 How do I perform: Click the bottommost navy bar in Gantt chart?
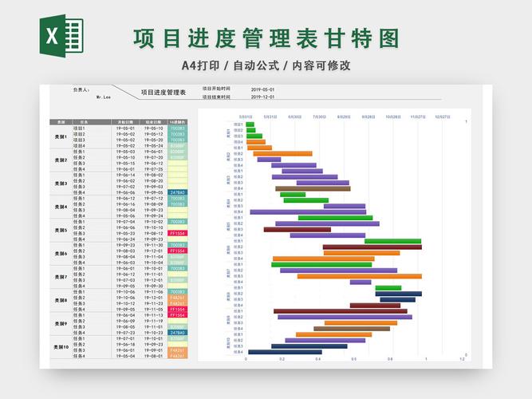click(x=285, y=352)
